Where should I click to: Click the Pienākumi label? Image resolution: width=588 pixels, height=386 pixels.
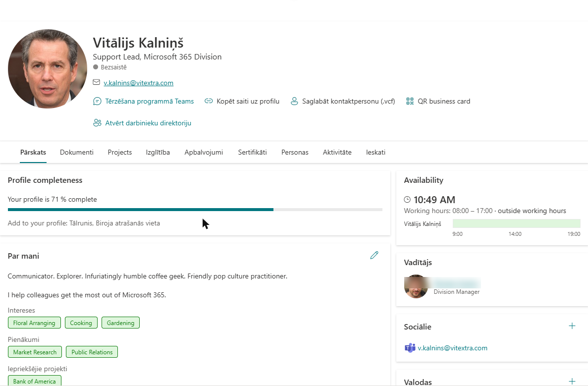tap(23, 339)
